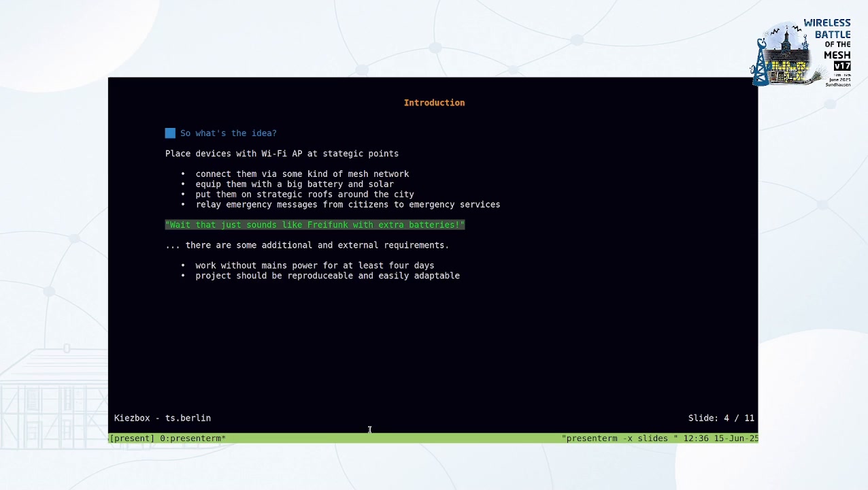The height and width of the screenshot is (490, 868).
Task: Select the Introduction slide title
Action: coord(434,103)
